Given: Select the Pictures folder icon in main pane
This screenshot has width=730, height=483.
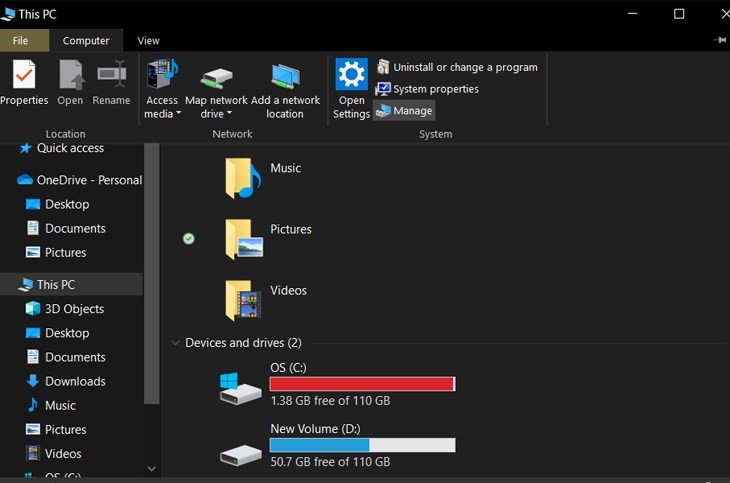Looking at the screenshot, I should tap(243, 239).
